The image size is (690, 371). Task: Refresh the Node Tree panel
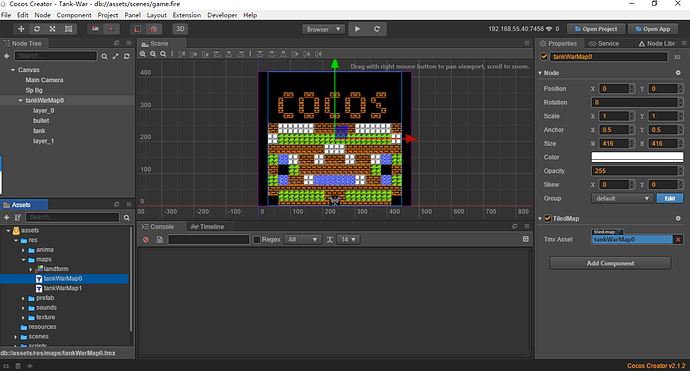(x=127, y=56)
